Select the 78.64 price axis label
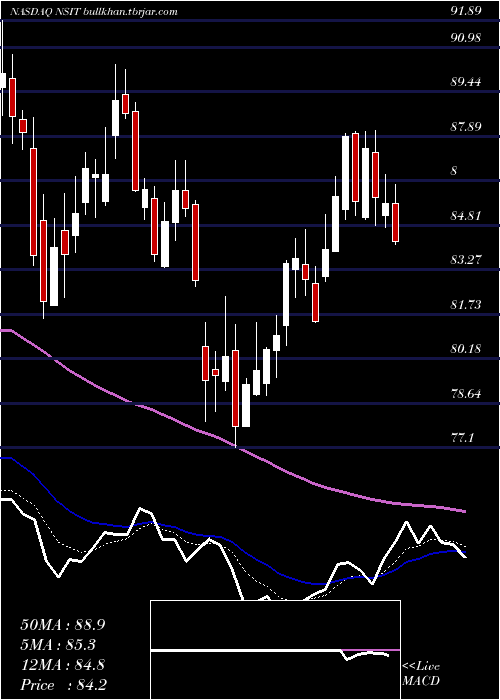Screen dimensions: 500x700 [x=466, y=393]
